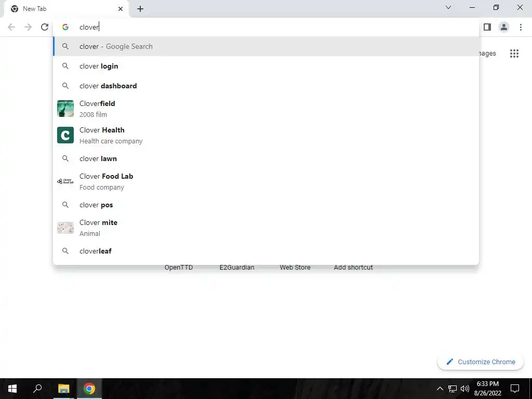Click the Google G icon in address bar
Image resolution: width=532 pixels, height=399 pixels.
pyautogui.click(x=65, y=27)
